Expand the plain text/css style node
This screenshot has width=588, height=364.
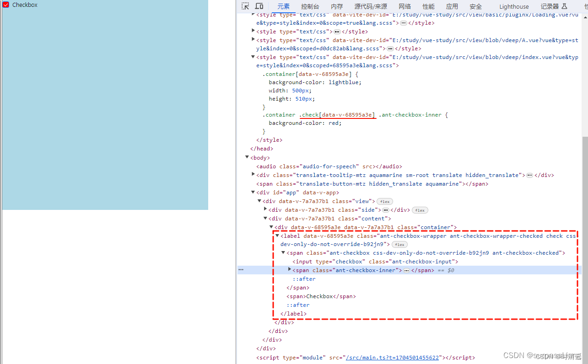point(254,31)
